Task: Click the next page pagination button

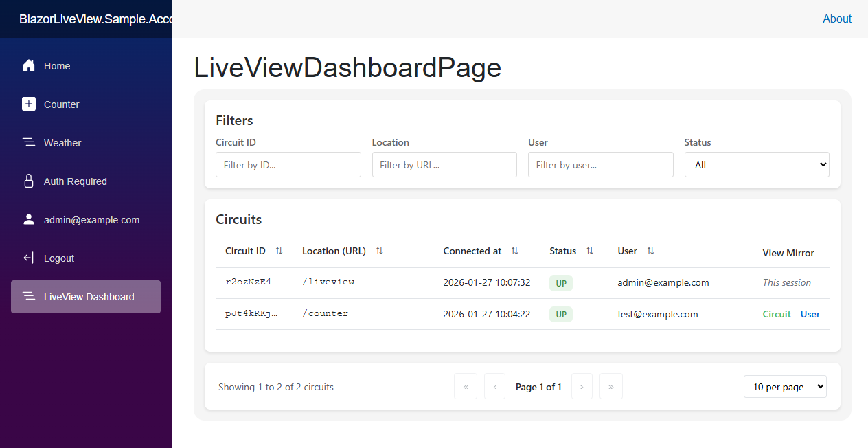Action: 582,386
